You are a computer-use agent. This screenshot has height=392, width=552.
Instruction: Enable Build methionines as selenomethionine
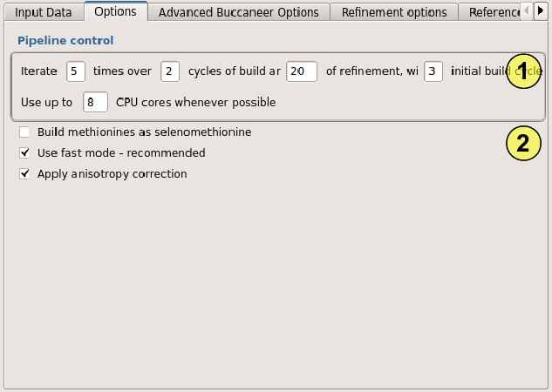(x=24, y=132)
